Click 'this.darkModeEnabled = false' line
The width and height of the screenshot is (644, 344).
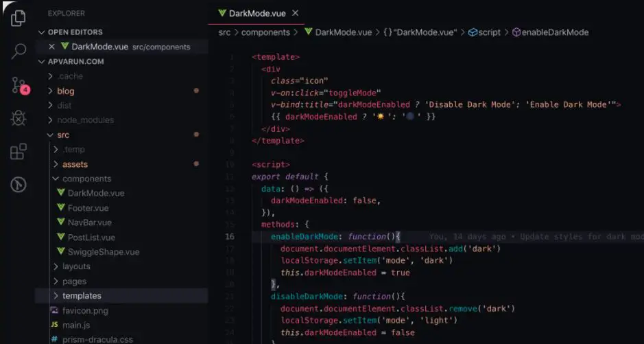tap(348, 332)
